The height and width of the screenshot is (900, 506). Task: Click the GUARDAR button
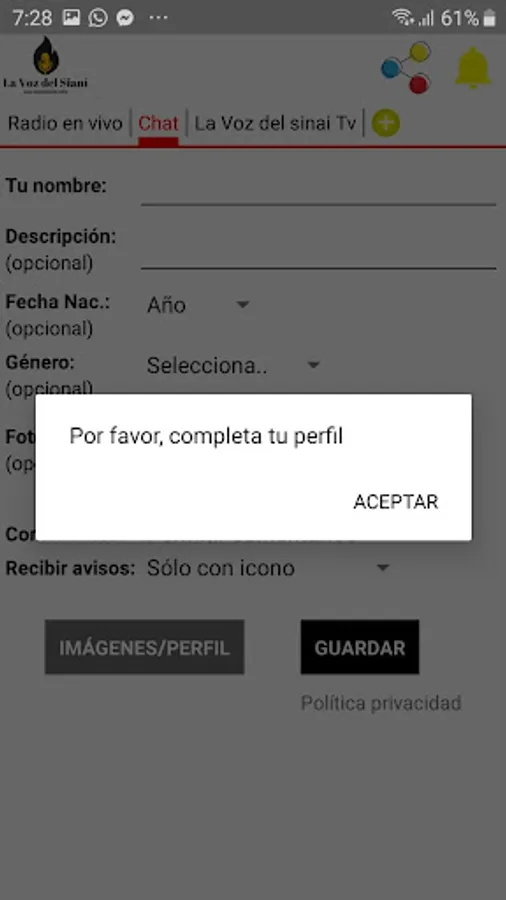click(360, 647)
